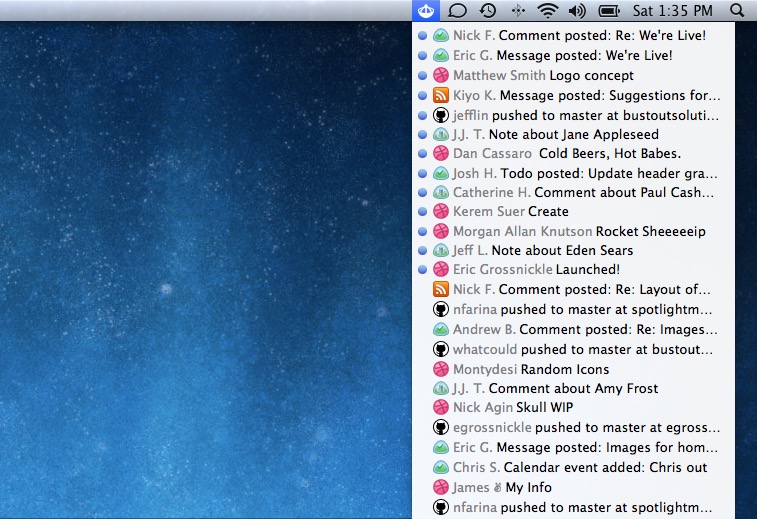Click the chat bubble menu bar icon
The height and width of the screenshot is (519, 757).
pos(457,11)
